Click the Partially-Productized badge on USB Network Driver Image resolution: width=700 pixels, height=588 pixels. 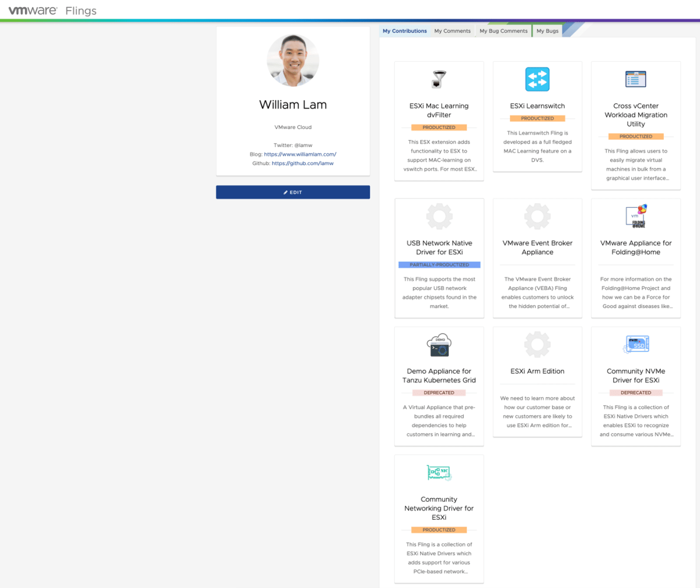439,264
